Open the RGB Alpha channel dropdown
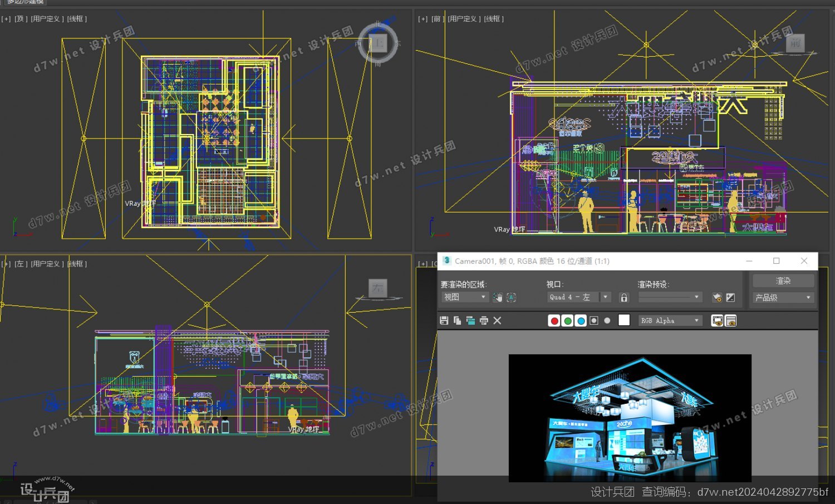Screen dimensions: 835x504 (x=670, y=320)
